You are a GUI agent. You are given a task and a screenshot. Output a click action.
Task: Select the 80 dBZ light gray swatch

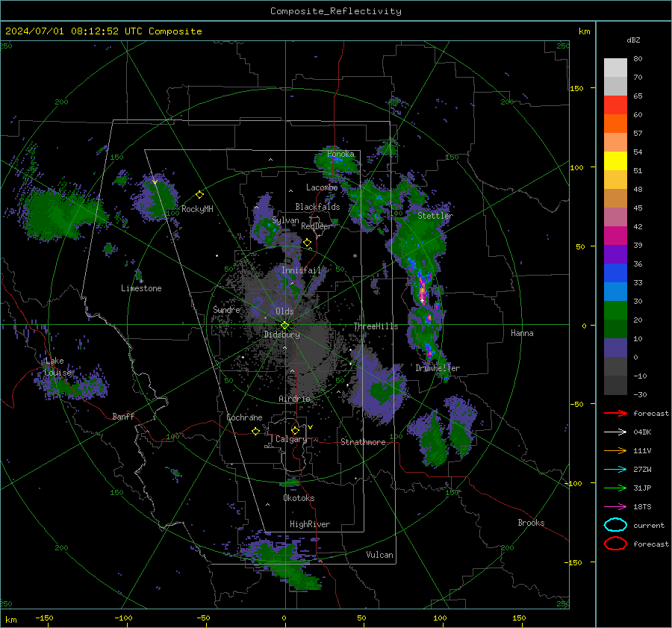(x=615, y=67)
